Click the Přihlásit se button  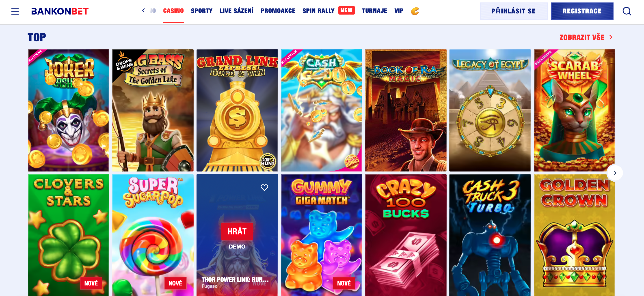[513, 11]
